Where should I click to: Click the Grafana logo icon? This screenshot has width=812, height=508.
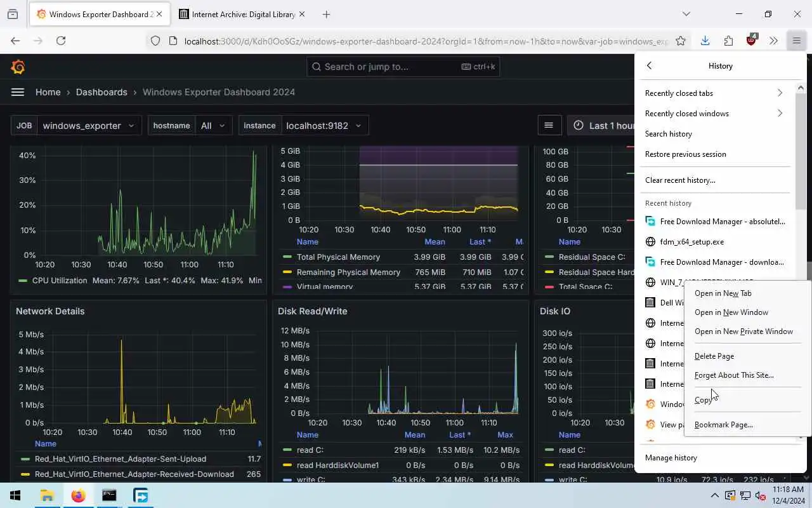coord(18,67)
